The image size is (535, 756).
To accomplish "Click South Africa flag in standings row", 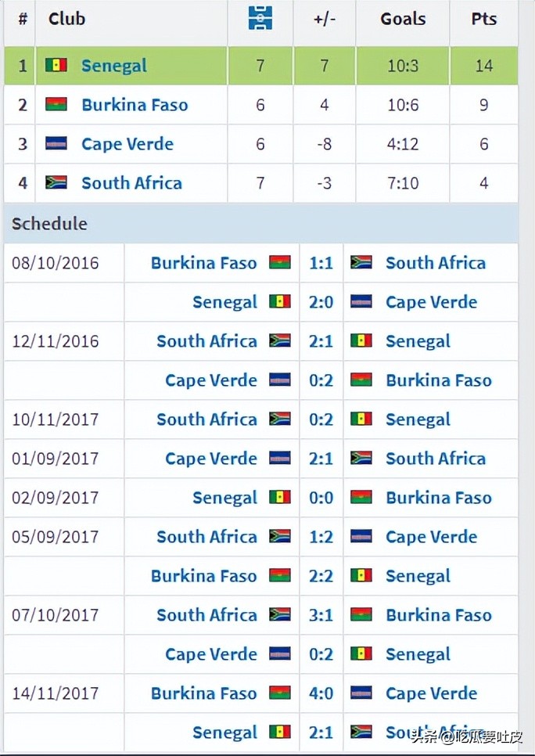I will [x=56, y=183].
